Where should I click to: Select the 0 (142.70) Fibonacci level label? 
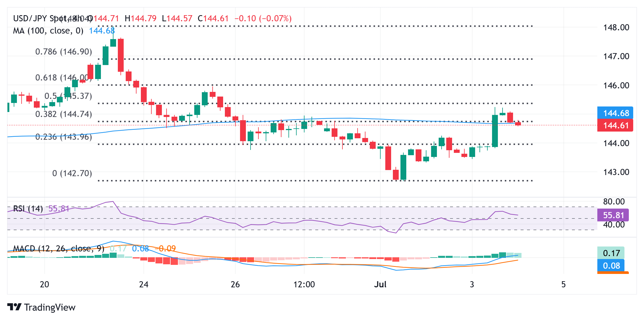[72, 173]
